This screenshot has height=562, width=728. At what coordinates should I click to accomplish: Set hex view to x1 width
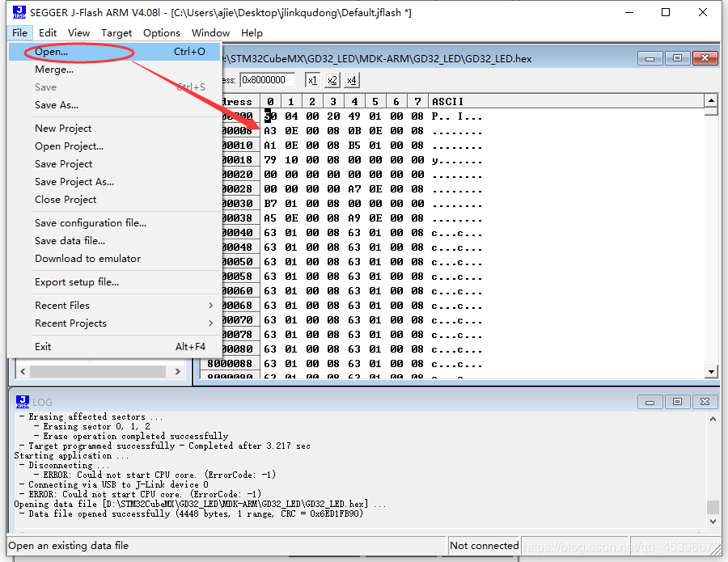[x=312, y=80]
